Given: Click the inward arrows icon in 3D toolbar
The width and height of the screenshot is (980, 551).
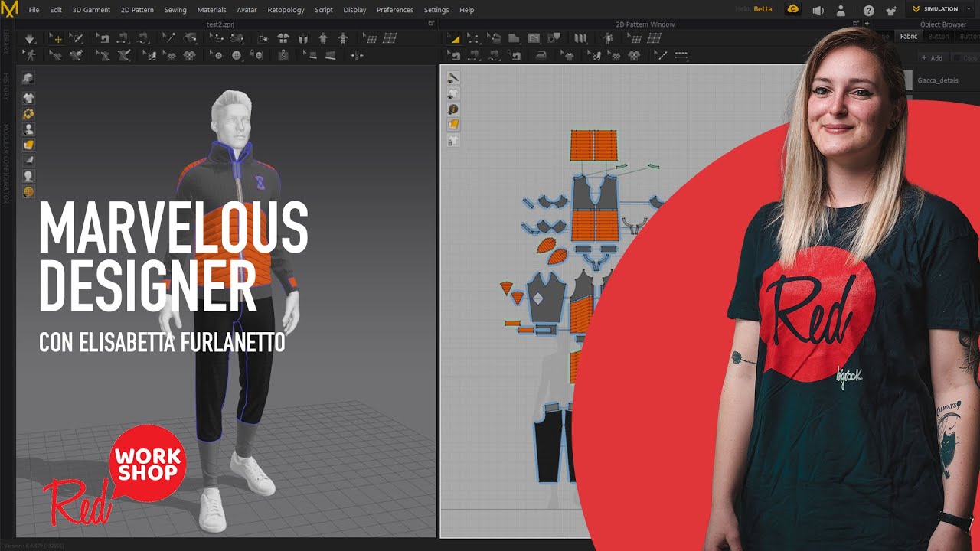Looking at the screenshot, I should [x=357, y=55].
